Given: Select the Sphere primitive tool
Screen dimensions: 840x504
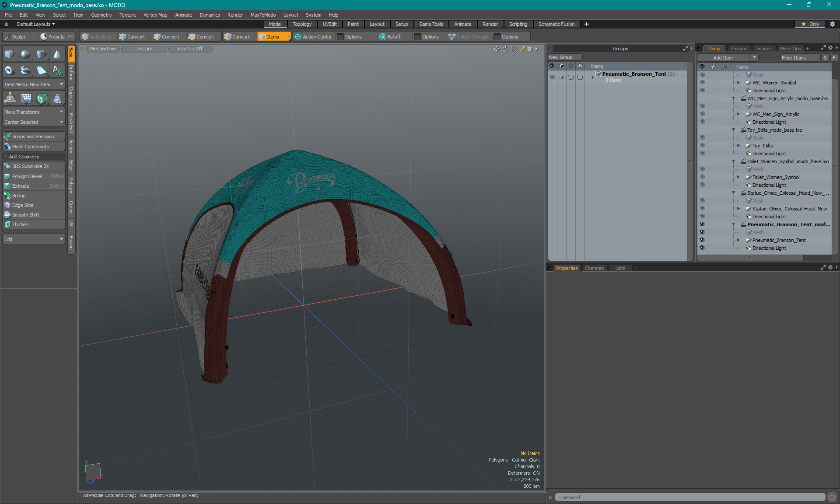Looking at the screenshot, I should coord(25,54).
